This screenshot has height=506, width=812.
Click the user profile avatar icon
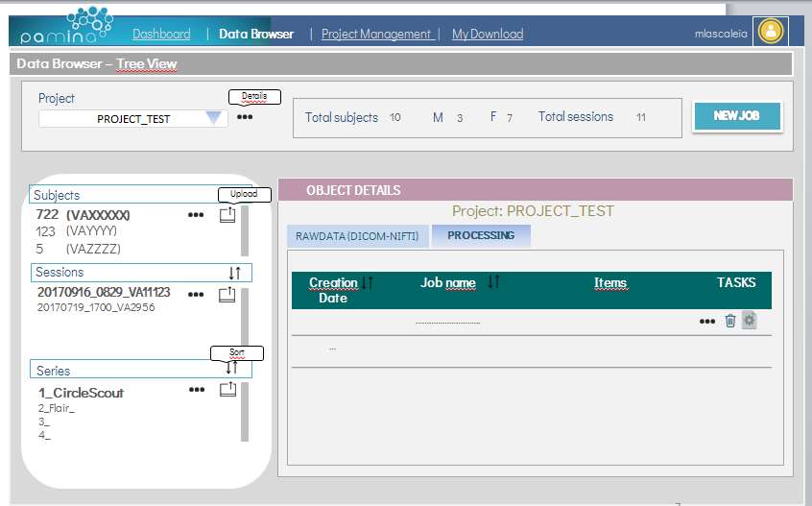[x=770, y=31]
